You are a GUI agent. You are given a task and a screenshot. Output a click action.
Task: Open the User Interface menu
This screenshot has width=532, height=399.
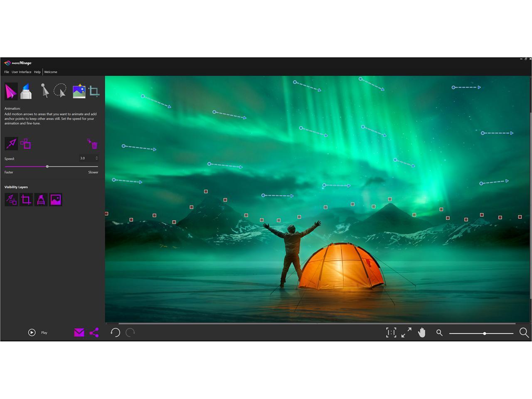[x=21, y=72]
